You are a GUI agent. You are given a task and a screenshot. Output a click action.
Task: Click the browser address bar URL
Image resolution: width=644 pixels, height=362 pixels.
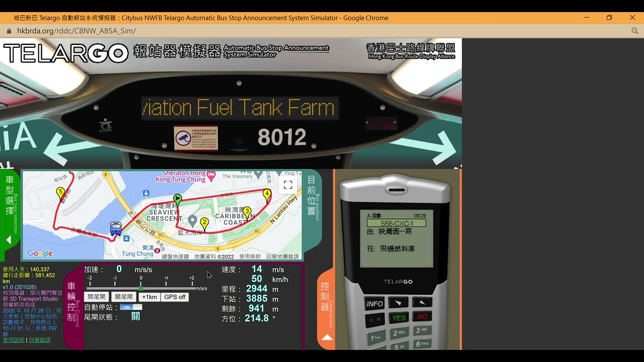click(76, 31)
